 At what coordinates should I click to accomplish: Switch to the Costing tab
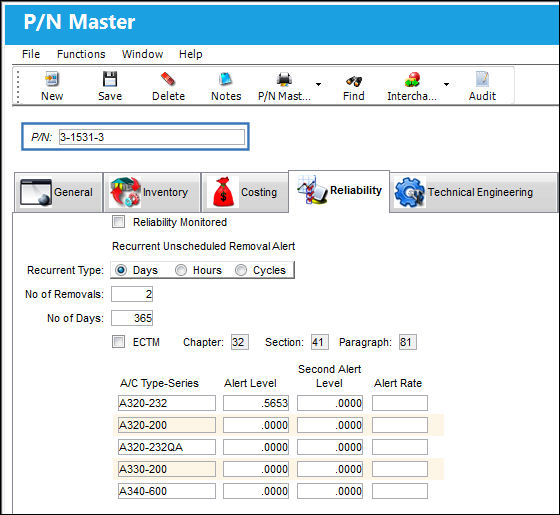[245, 192]
